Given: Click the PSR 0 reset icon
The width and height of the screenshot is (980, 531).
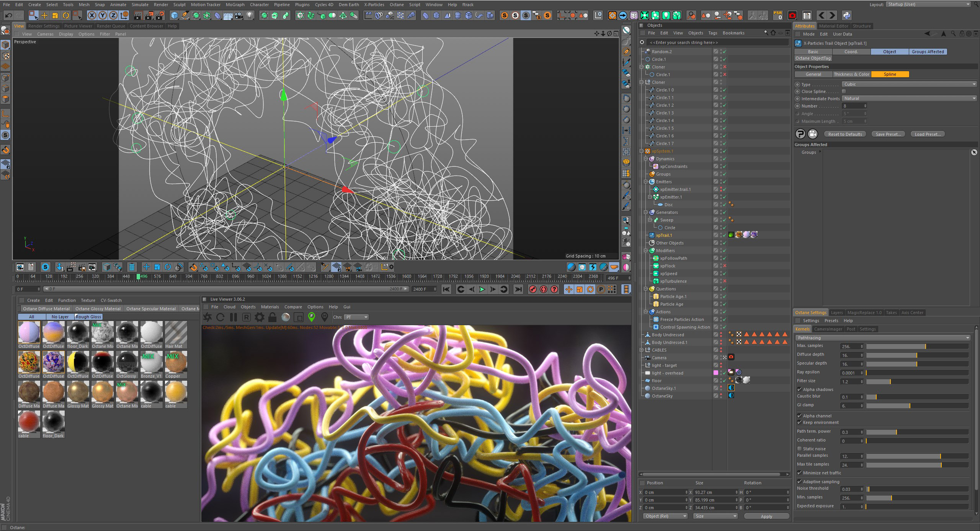Looking at the screenshot, I should point(777,16).
